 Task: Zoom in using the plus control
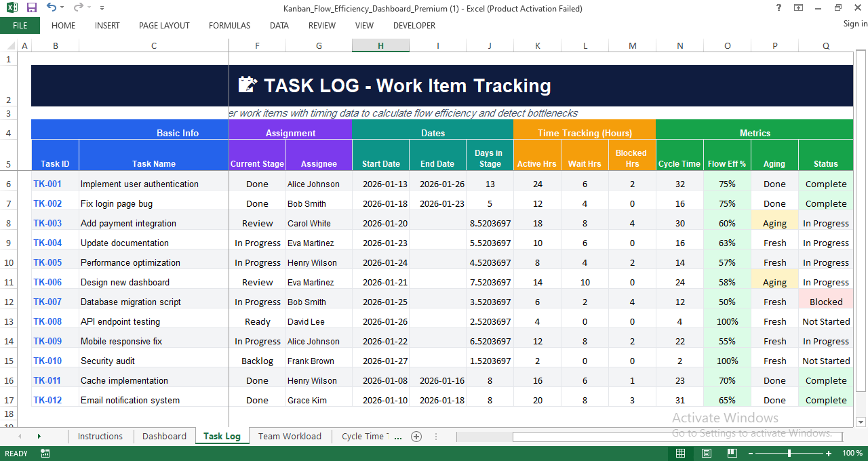click(828, 454)
